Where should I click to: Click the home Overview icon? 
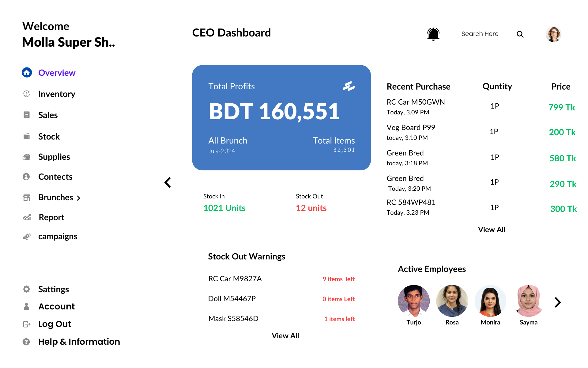coord(26,72)
